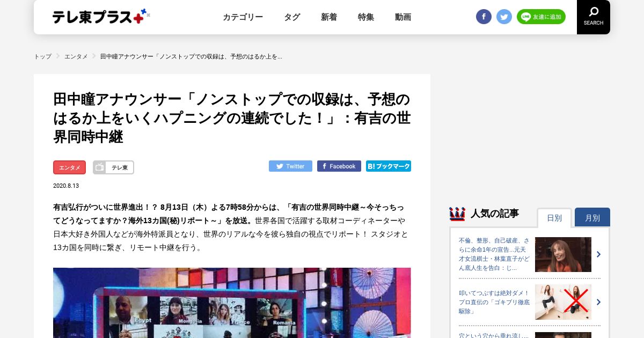Open the タグ menu
The height and width of the screenshot is (338, 644).
[292, 17]
